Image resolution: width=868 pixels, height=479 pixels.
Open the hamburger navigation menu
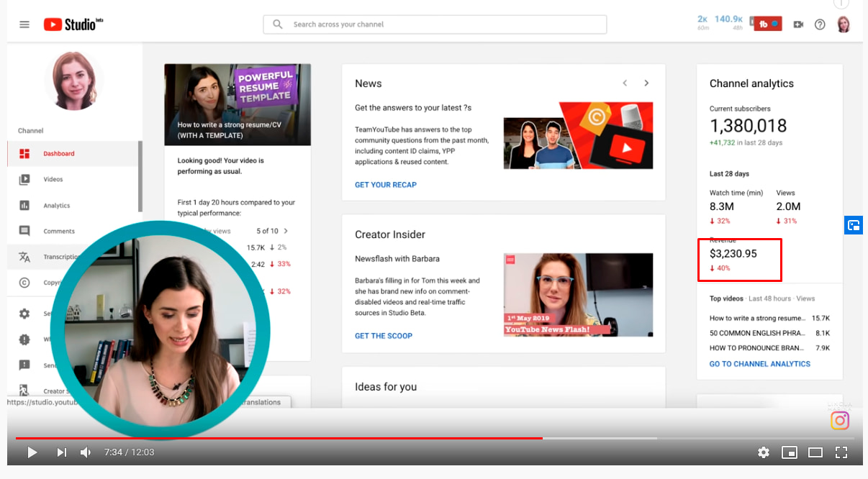point(24,24)
